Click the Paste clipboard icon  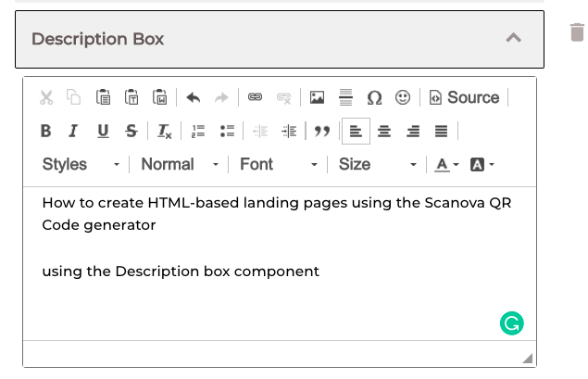[103, 97]
